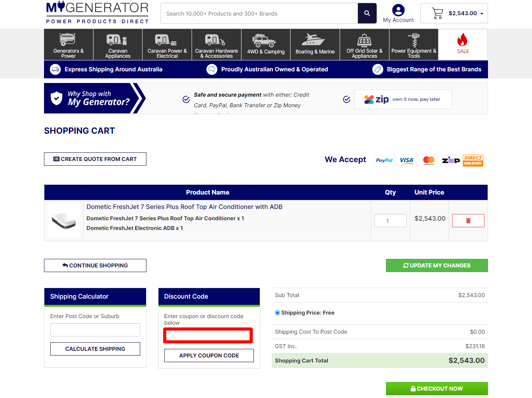Click the CONTINUE SHOPPING button
Screen dimensions: 532x398
click(95, 265)
